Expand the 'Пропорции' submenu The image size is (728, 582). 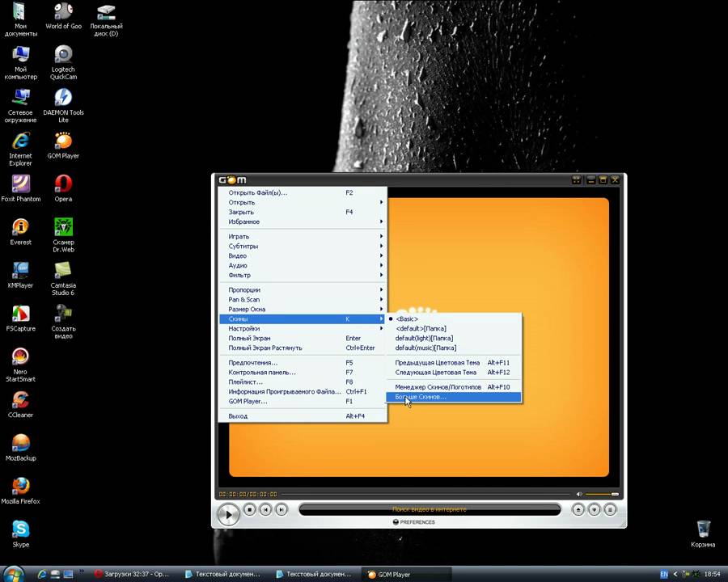[x=303, y=289]
